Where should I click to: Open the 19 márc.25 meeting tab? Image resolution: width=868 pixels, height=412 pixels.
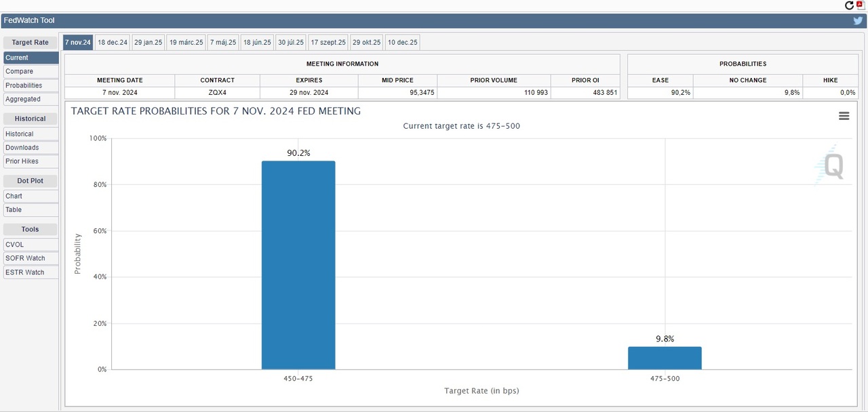point(186,42)
